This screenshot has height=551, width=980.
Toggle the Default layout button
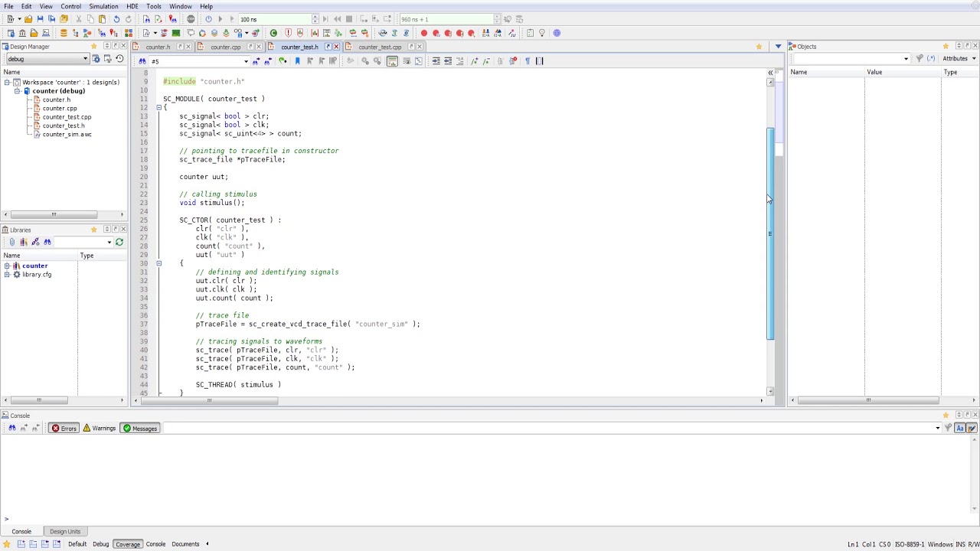click(x=77, y=544)
